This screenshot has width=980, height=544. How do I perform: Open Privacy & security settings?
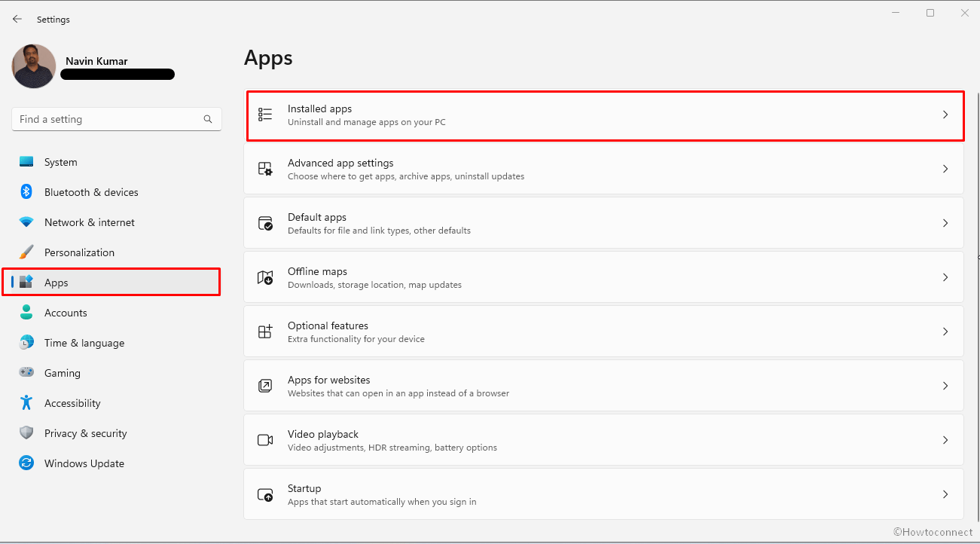[117, 433]
